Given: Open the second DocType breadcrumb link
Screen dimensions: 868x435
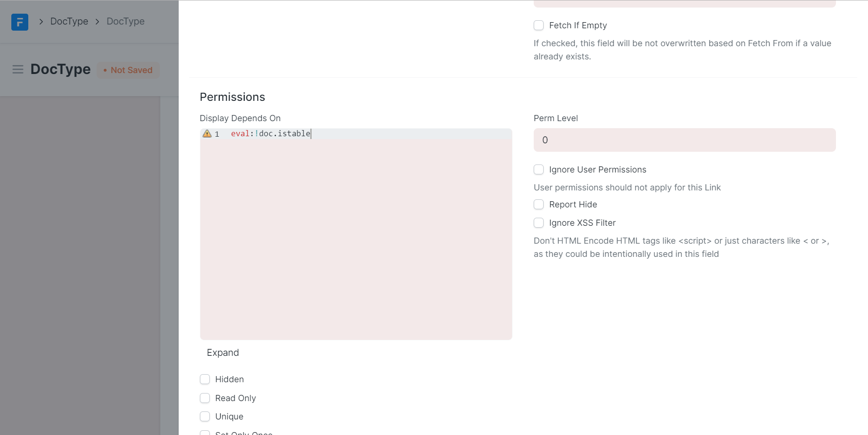Looking at the screenshot, I should (x=125, y=21).
